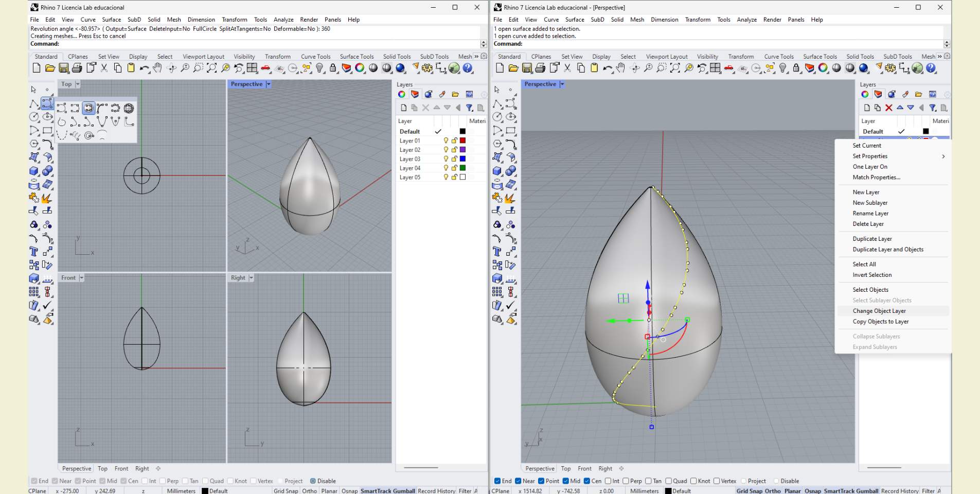Image resolution: width=980 pixels, height=494 pixels.
Task: Expand Set Properties submenu arrow
Action: click(x=943, y=156)
